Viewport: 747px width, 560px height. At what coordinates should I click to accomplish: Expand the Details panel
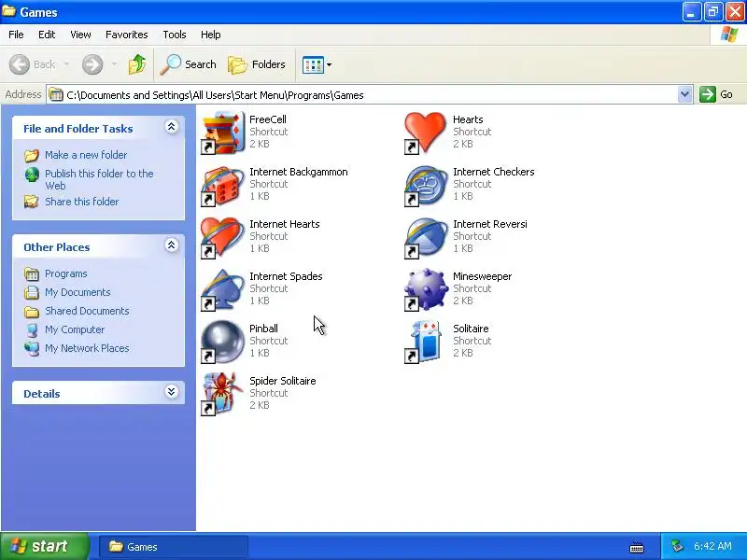click(172, 392)
